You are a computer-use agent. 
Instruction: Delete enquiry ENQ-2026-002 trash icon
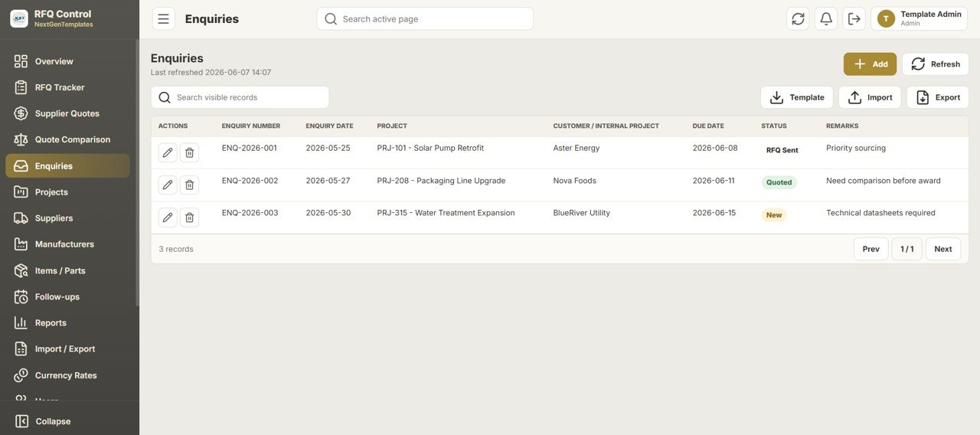click(189, 185)
